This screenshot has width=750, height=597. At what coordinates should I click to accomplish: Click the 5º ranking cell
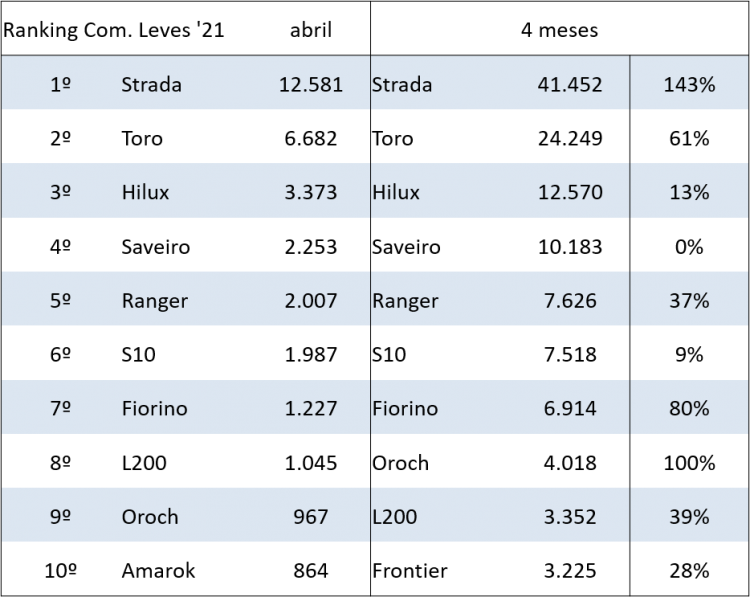tap(60, 301)
